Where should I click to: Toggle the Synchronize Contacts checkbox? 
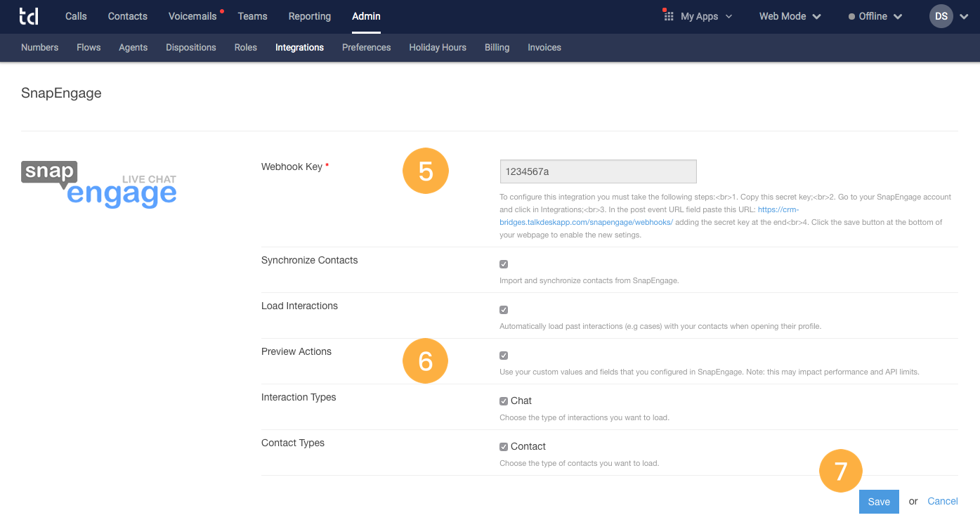pyautogui.click(x=504, y=264)
